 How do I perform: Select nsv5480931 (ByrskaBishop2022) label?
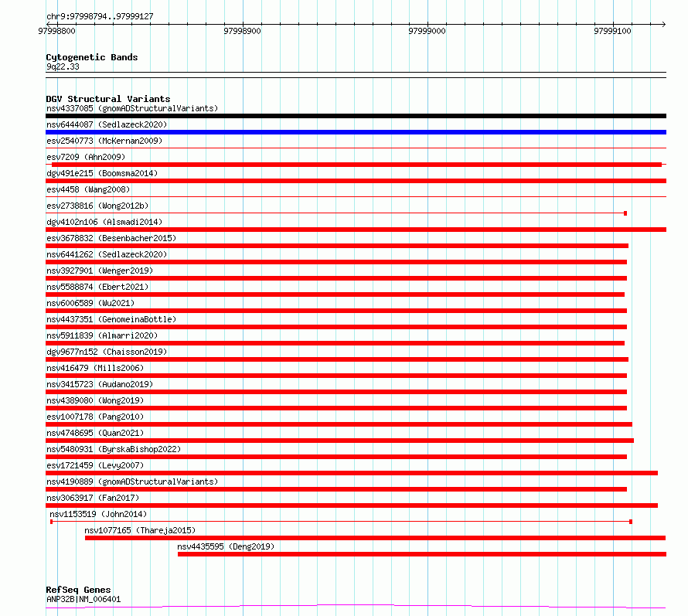[114, 449]
